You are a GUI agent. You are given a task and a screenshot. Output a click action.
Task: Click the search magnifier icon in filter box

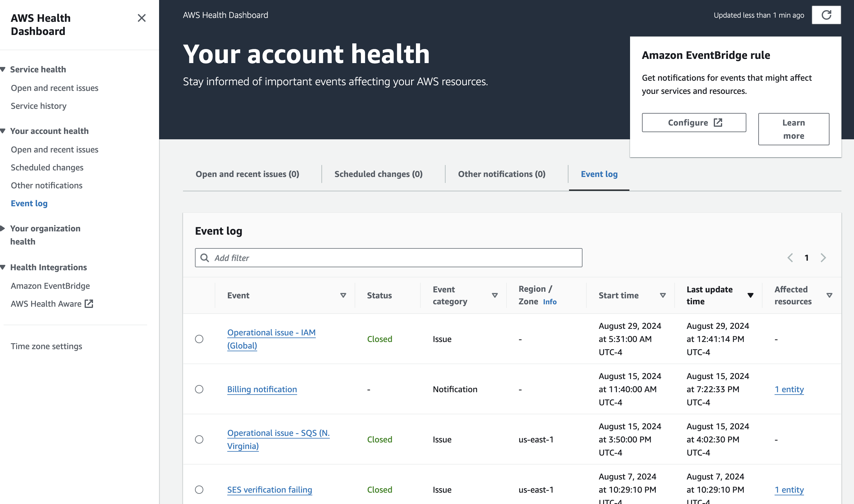click(x=205, y=258)
